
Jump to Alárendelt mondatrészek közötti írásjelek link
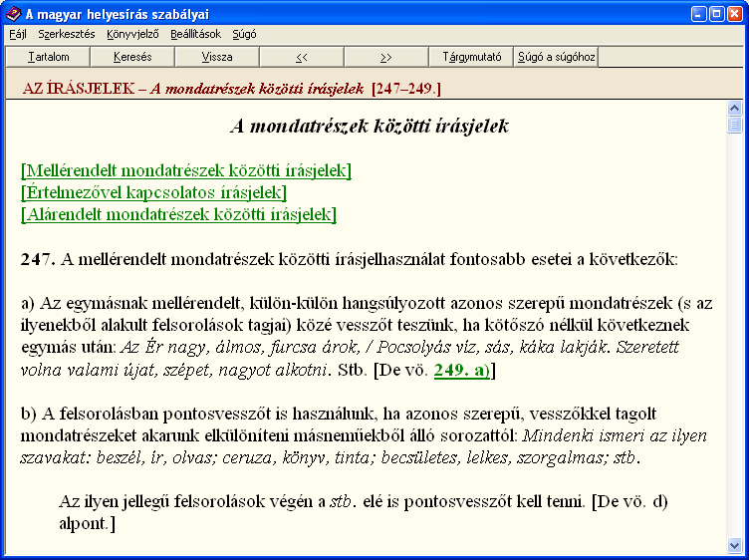(178, 214)
